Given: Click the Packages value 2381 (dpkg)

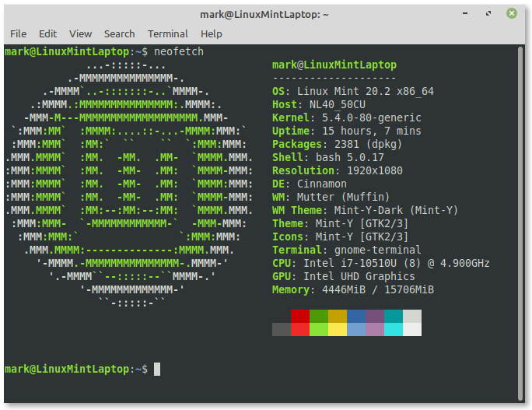Looking at the screenshot, I should (x=368, y=144).
